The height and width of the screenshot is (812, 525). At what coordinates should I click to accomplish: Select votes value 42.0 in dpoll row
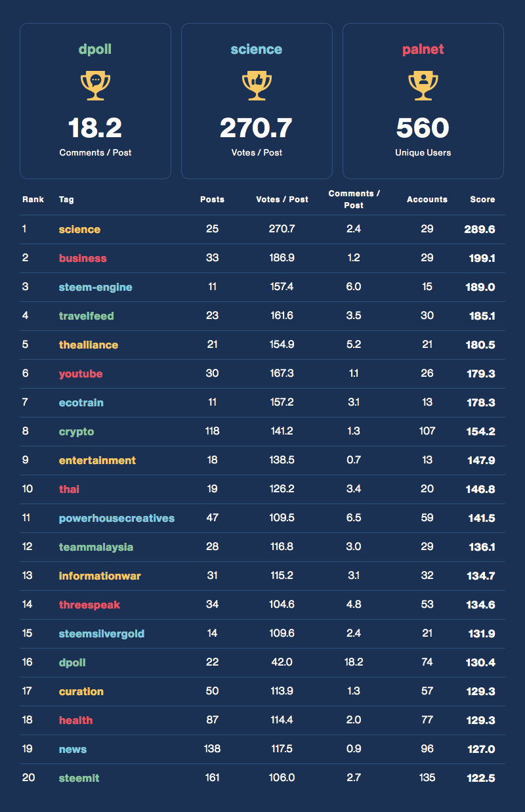(x=282, y=662)
